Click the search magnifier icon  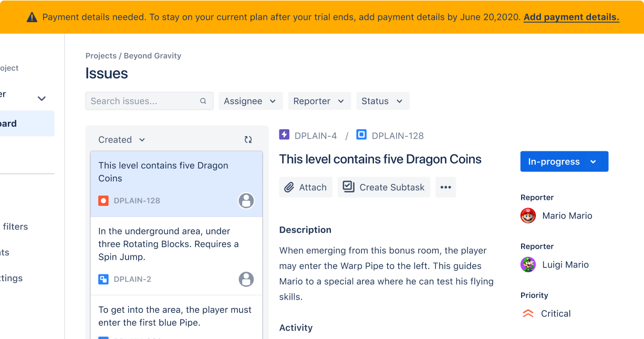click(203, 101)
